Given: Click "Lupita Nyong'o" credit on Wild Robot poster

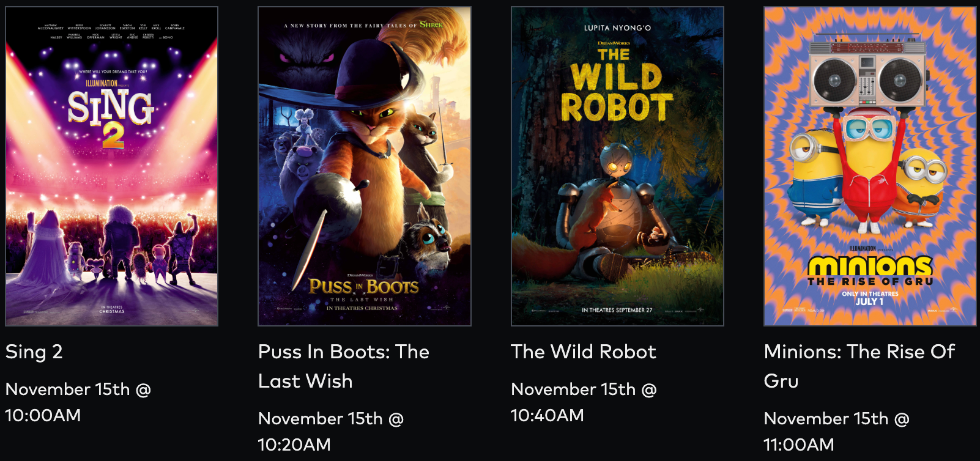Looking at the screenshot, I should 617,28.
